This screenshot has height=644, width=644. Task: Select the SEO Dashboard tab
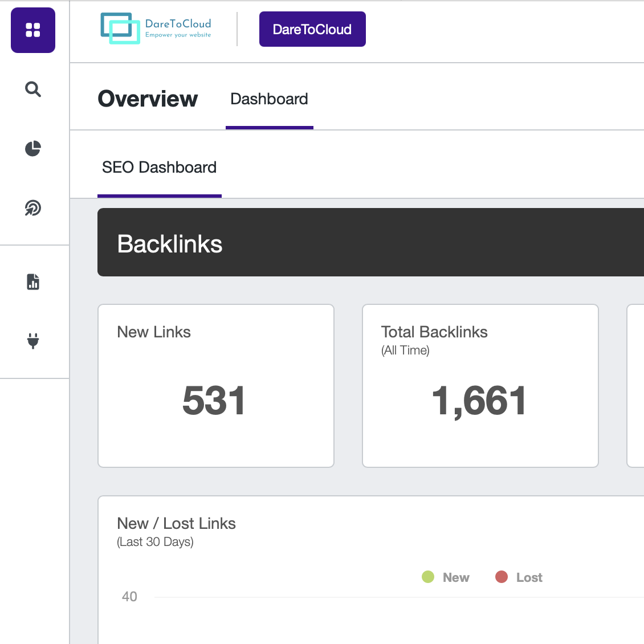(159, 168)
